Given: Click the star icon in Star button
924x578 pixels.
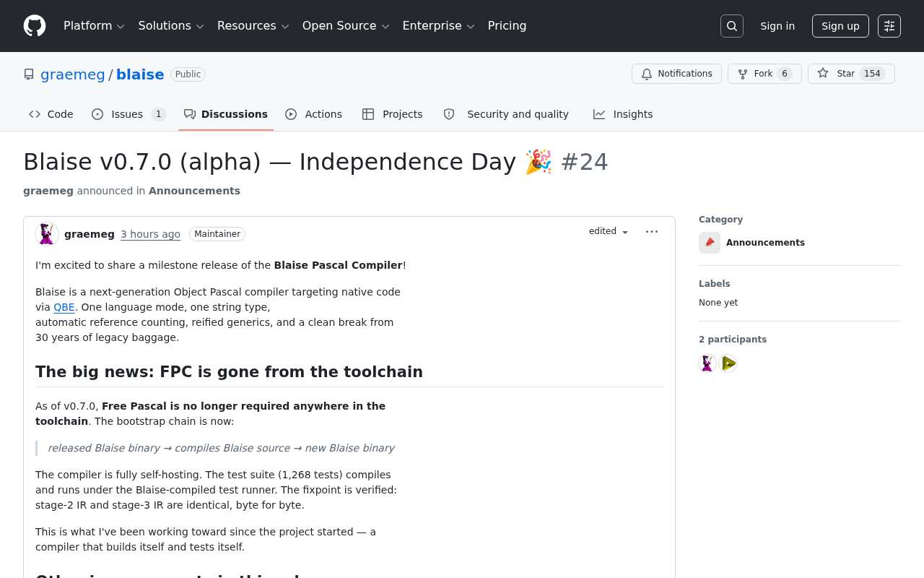Looking at the screenshot, I should (x=823, y=74).
